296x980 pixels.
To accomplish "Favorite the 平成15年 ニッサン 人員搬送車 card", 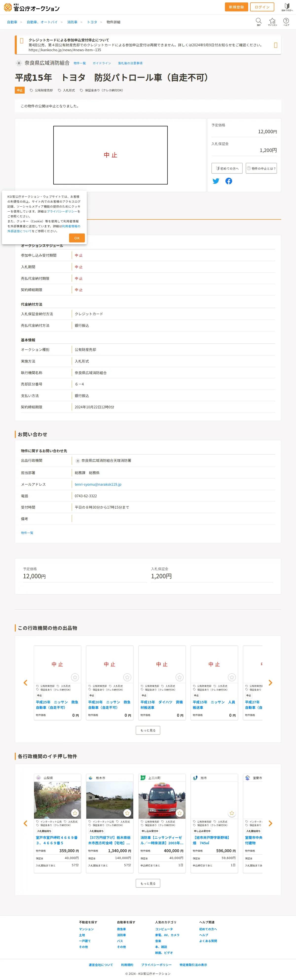I will point(232,677).
